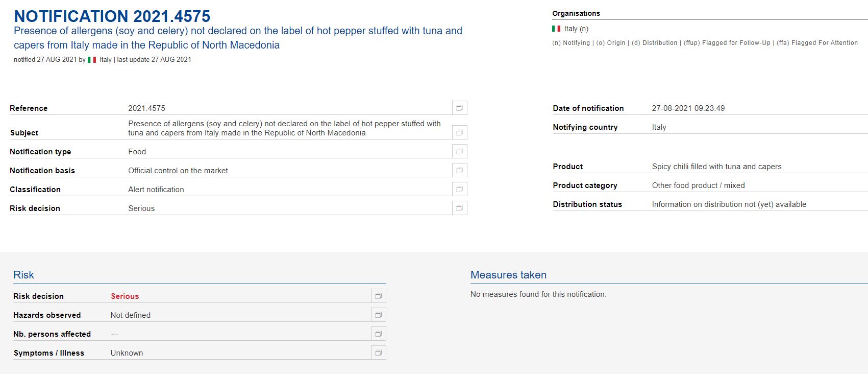Image resolution: width=868 pixels, height=374 pixels.
Task: Click copy icon beside Notification type Food
Action: [459, 151]
